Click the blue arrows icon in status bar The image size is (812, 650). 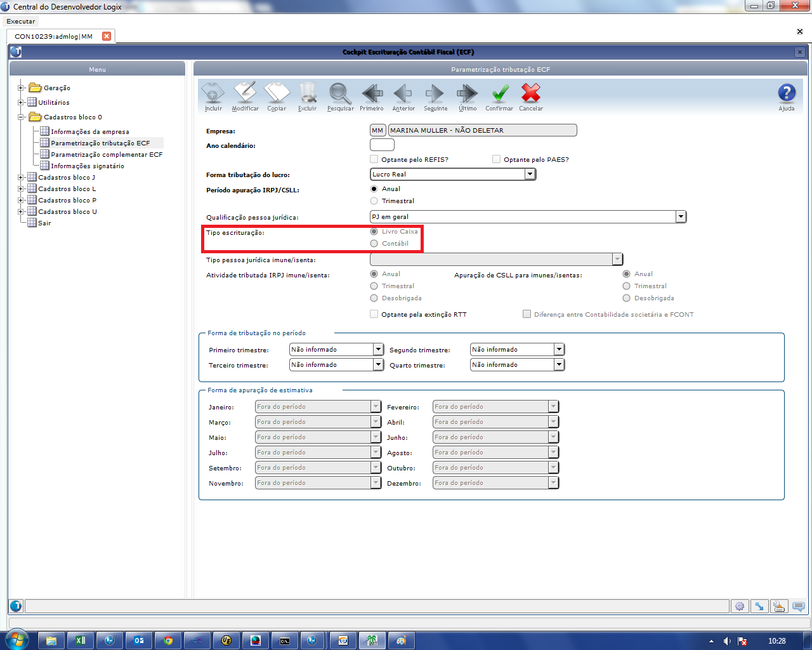(759, 606)
